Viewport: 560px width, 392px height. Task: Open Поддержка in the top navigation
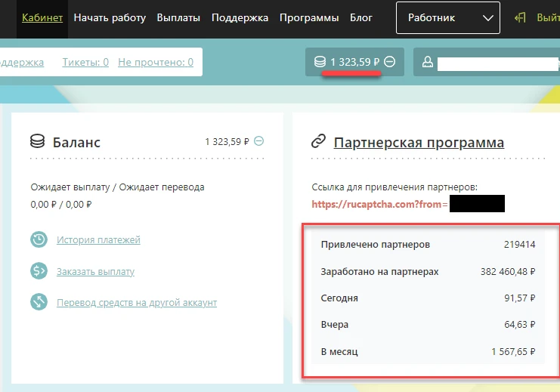coord(240,18)
